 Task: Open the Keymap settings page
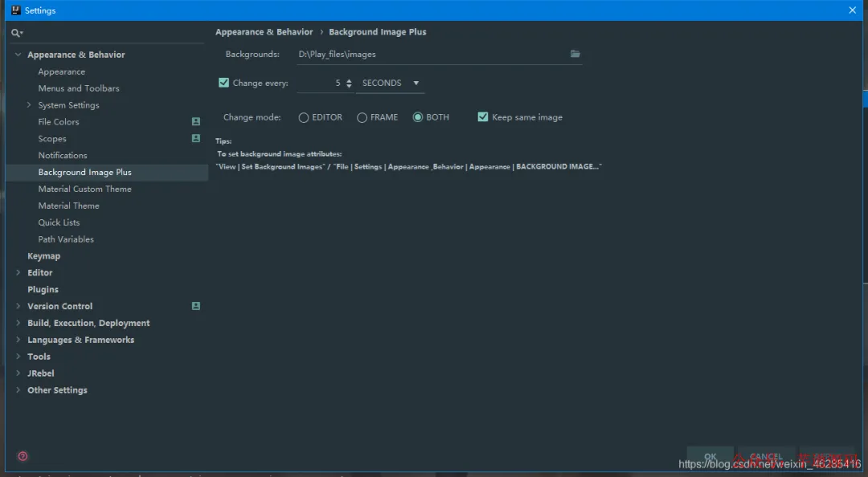43,255
